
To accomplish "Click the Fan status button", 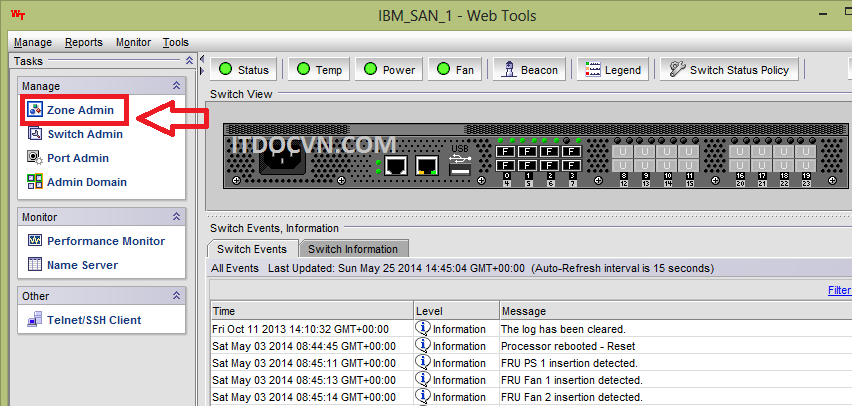I will [454, 70].
